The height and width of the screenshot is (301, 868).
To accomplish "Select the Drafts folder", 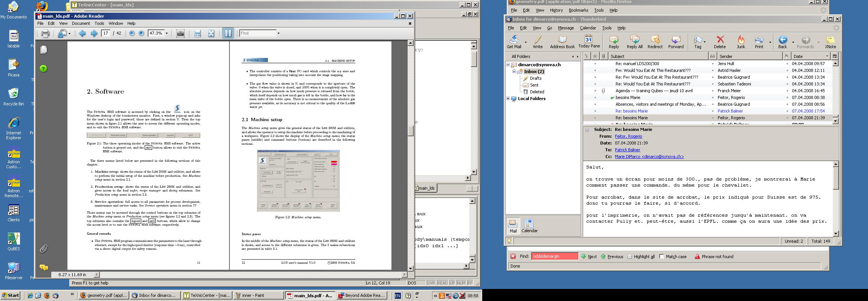I will (535, 78).
